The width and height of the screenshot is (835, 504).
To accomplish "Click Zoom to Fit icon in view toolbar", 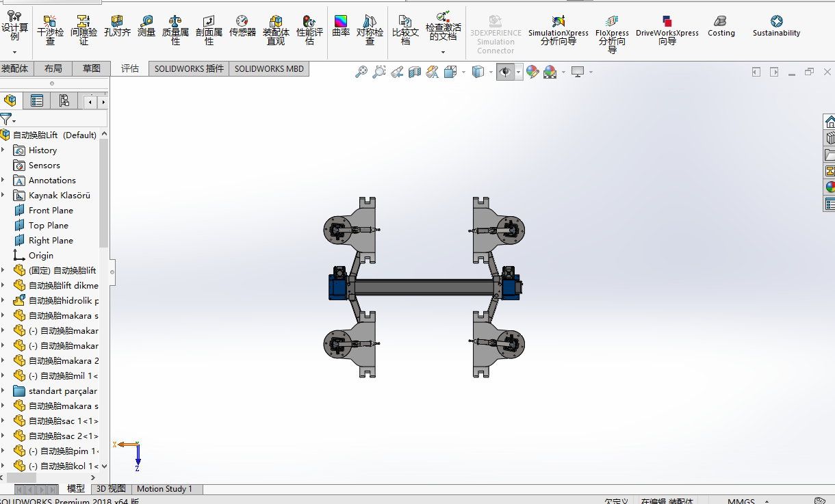I will tap(361, 72).
